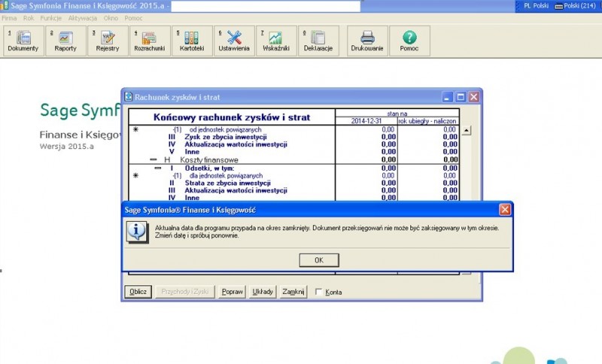This screenshot has height=364, width=602.
Task: Open the Aktywacja menu
Action: pos(83,18)
